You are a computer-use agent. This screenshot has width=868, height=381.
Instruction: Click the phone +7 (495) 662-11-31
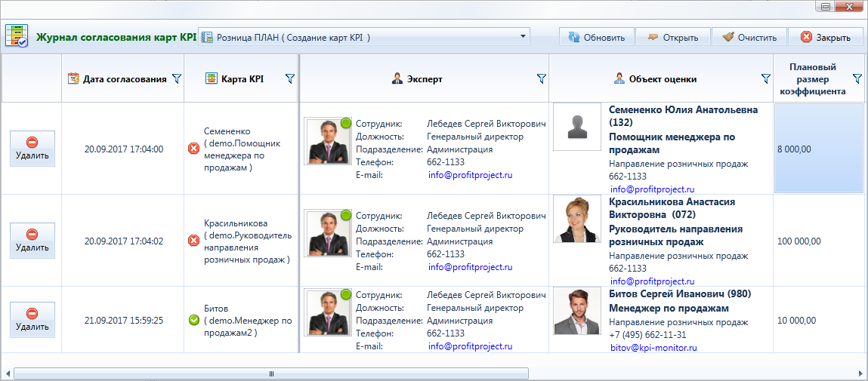click(647, 335)
